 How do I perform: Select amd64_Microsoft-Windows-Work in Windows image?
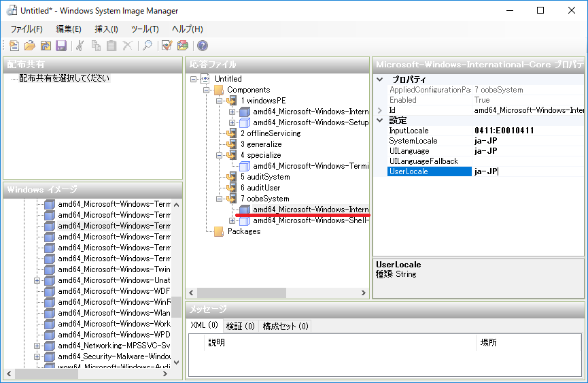click(114, 324)
